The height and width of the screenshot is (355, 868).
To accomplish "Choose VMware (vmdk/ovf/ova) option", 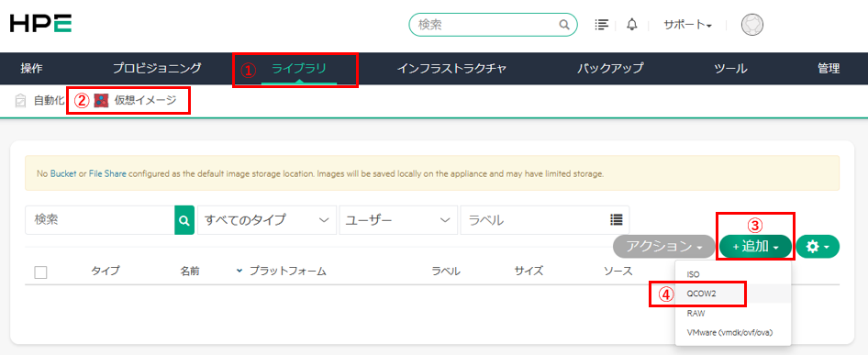I will 733,332.
